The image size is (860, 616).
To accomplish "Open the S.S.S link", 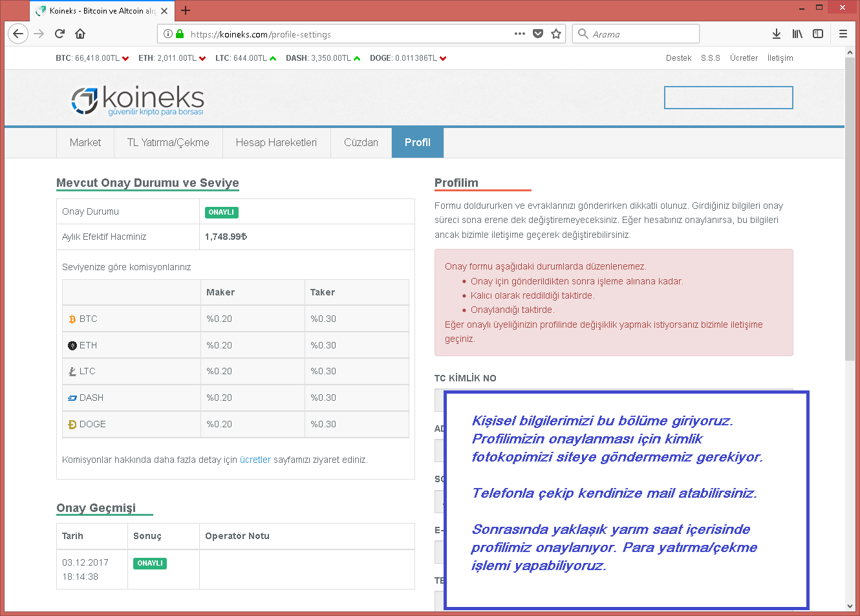I will coord(710,58).
